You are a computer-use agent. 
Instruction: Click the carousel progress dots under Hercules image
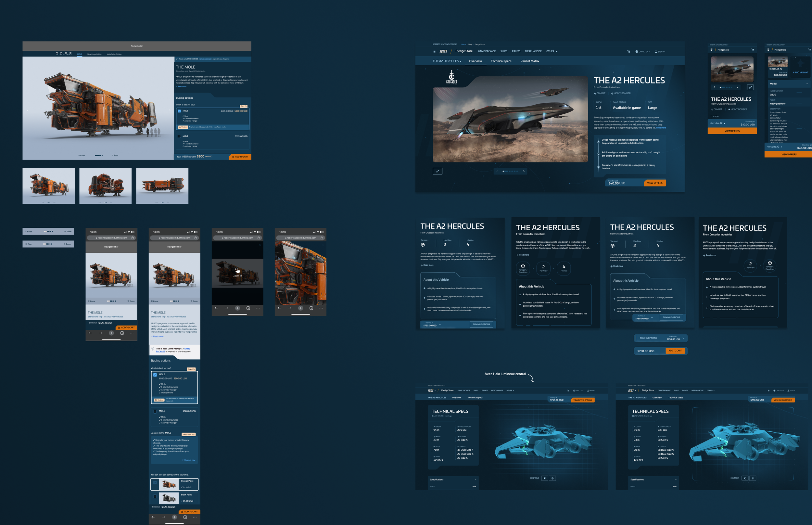511,171
